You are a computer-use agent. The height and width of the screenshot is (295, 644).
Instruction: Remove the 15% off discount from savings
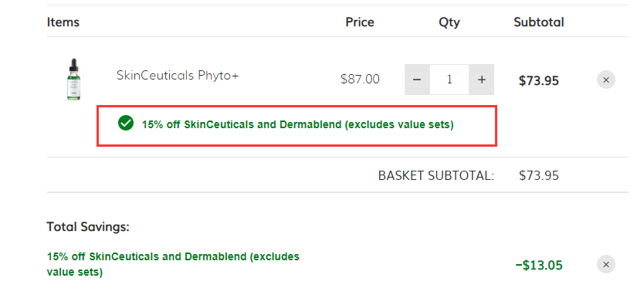coord(606,264)
